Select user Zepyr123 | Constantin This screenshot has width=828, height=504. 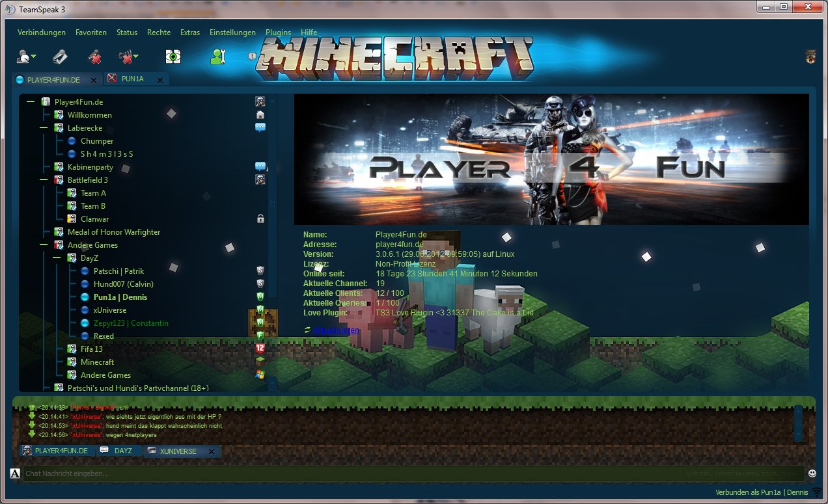pos(131,323)
